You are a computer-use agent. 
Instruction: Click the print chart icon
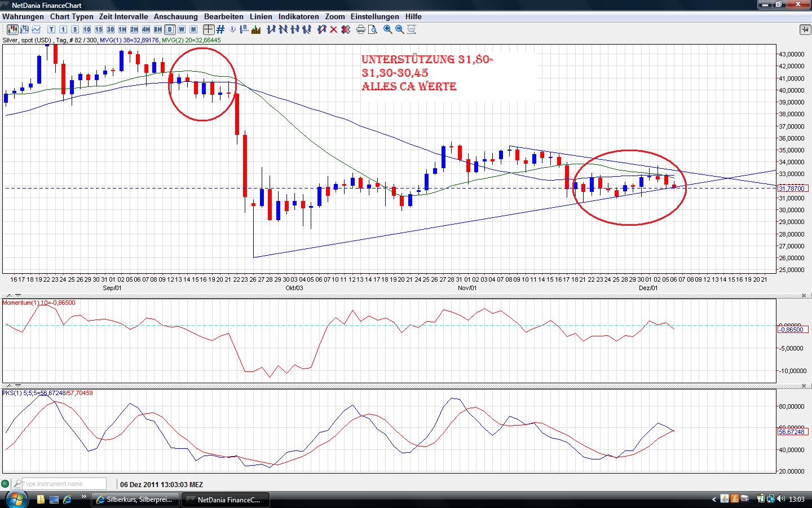click(361, 29)
